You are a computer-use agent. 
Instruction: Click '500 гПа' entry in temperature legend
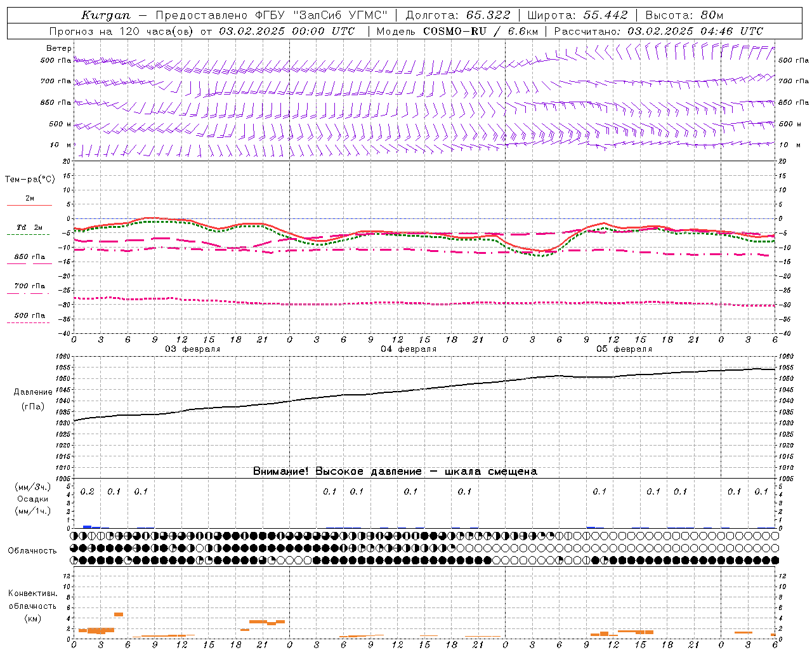point(30,315)
